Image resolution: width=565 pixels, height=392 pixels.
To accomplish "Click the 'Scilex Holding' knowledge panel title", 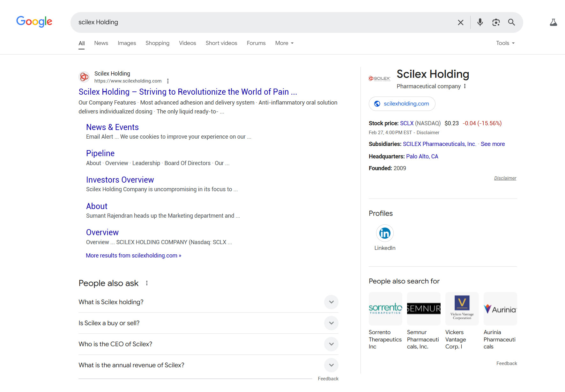I will tap(433, 74).
